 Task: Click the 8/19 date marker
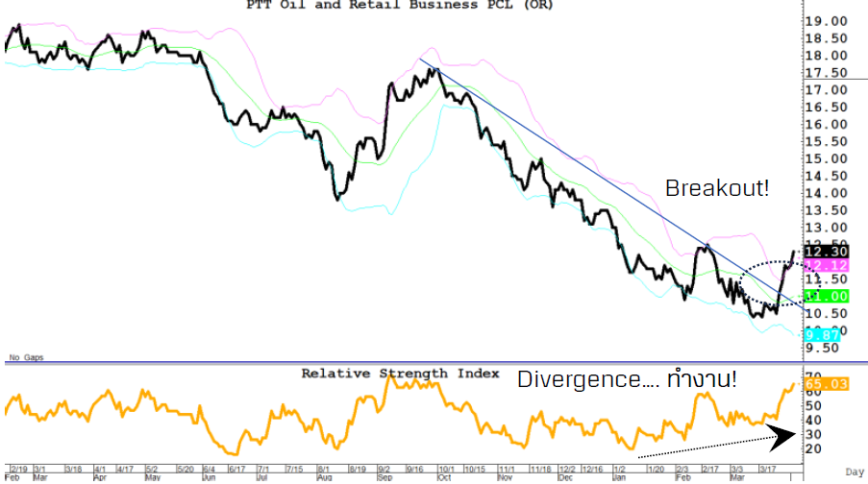358,469
